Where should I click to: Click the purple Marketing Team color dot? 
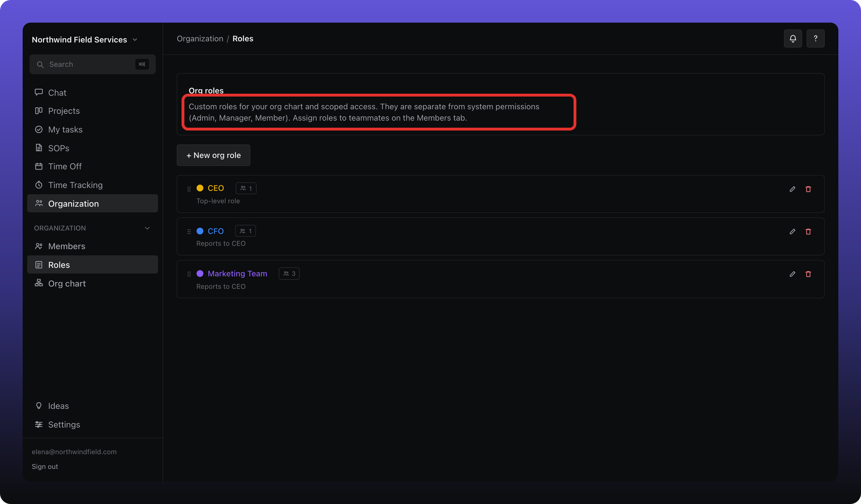[200, 274]
